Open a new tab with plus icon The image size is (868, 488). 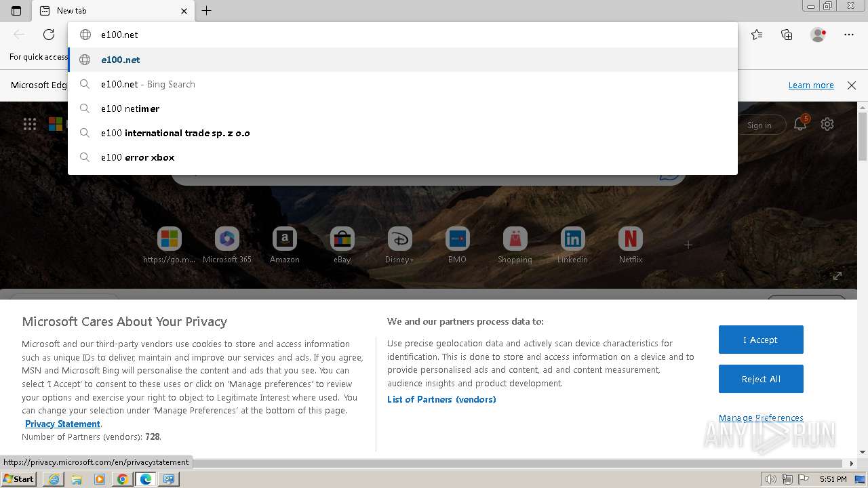click(x=207, y=11)
